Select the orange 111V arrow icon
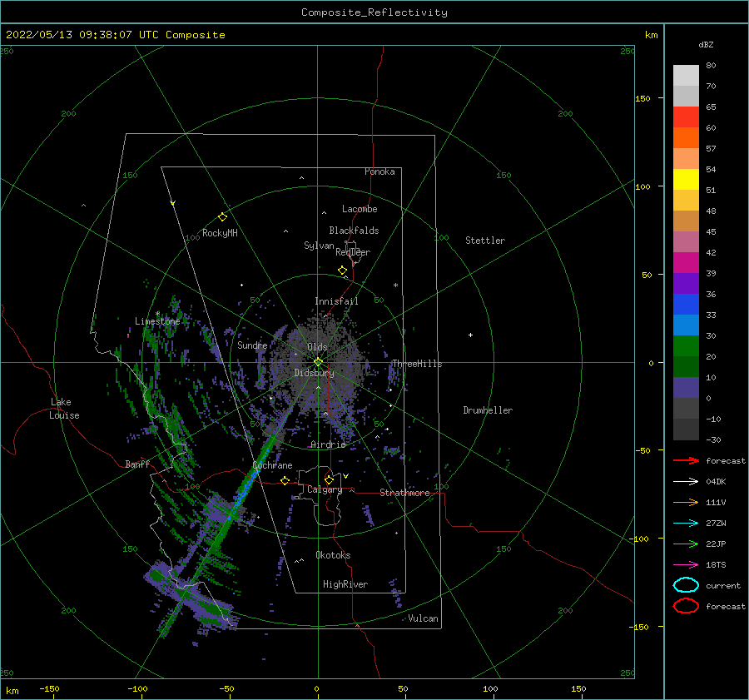Screen dimensions: 749x700 point(686,502)
